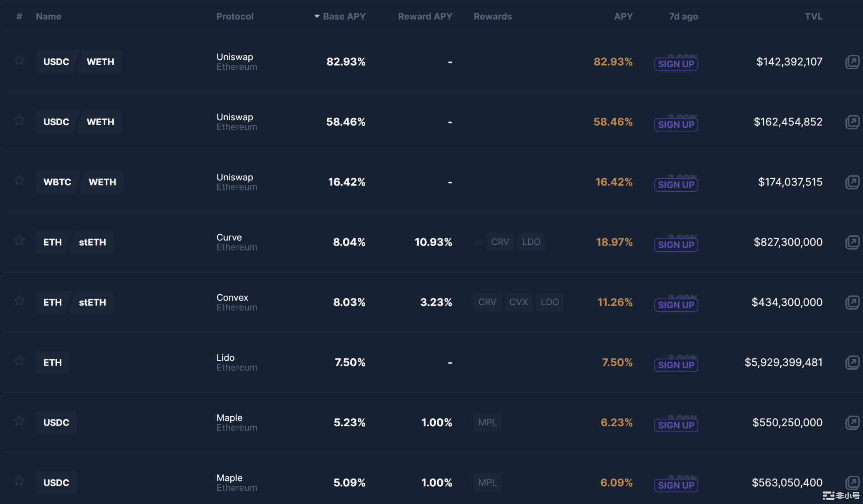Open external link for 82.93% USDC-WETH pool

point(852,62)
